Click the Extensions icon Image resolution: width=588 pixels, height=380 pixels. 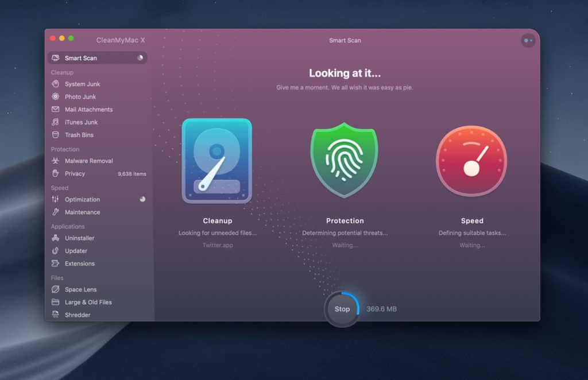pos(56,263)
